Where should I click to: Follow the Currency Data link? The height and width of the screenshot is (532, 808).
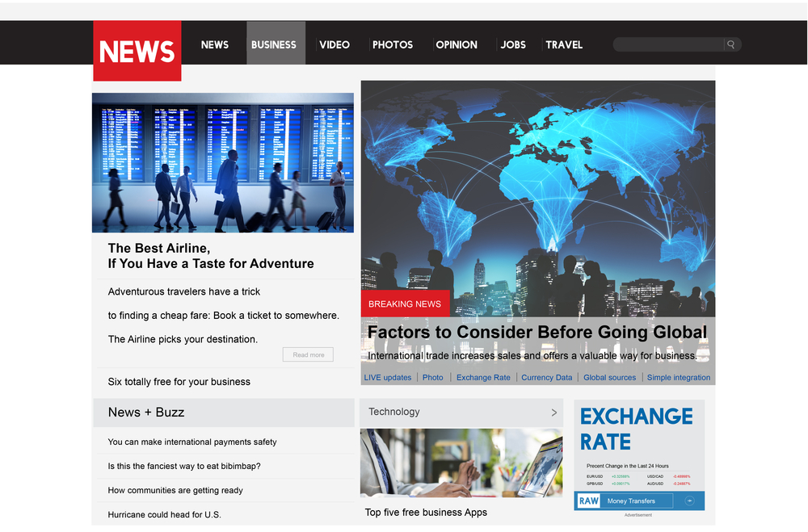[546, 378]
